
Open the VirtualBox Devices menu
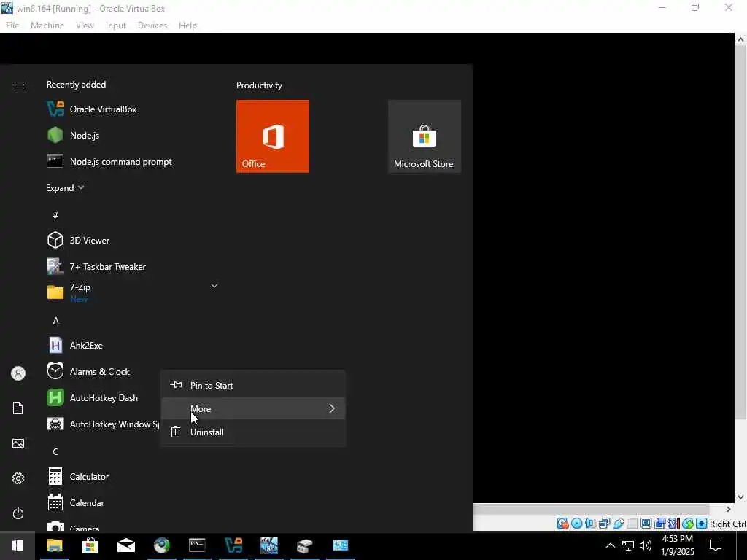pyautogui.click(x=152, y=26)
